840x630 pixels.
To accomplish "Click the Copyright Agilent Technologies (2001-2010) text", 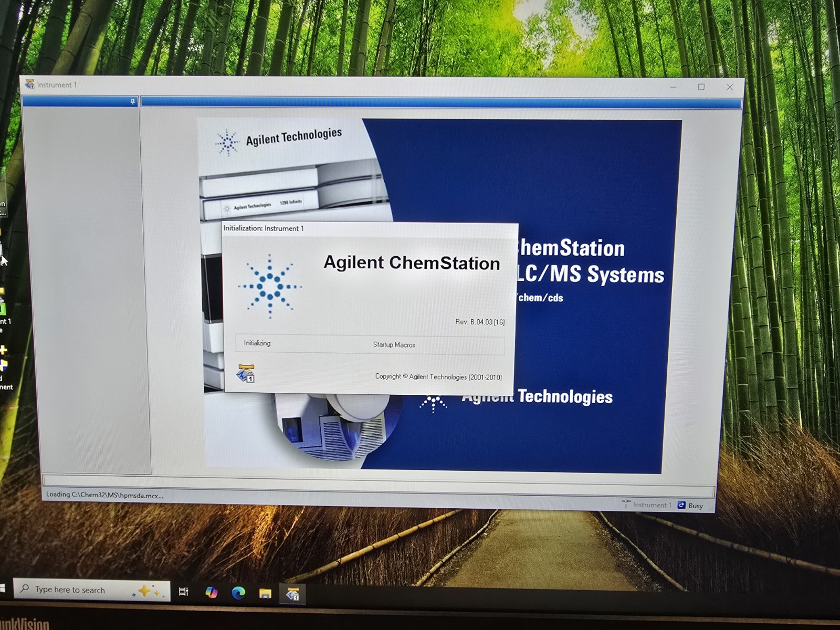I will click(x=438, y=376).
